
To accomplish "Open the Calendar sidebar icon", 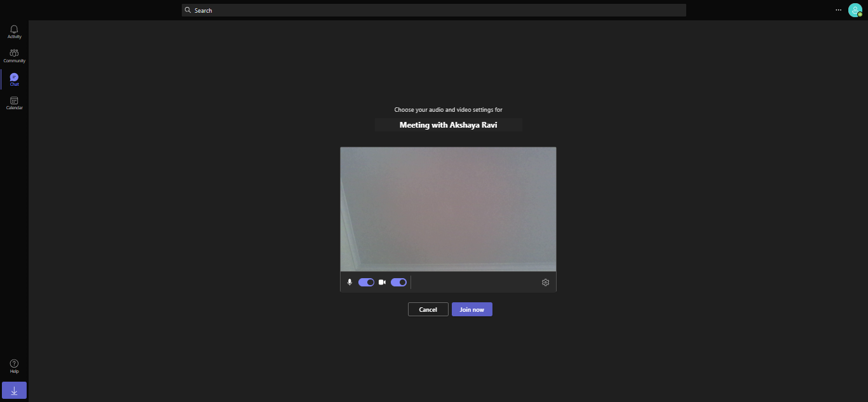I will 14,100.
